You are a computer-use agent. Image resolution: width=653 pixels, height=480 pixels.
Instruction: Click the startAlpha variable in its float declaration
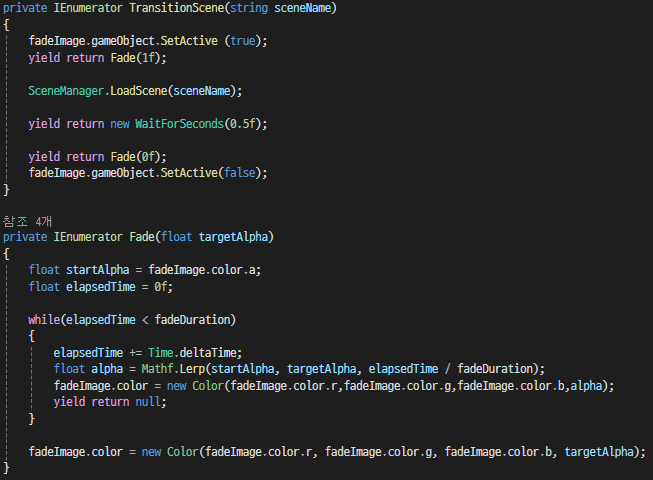97,270
